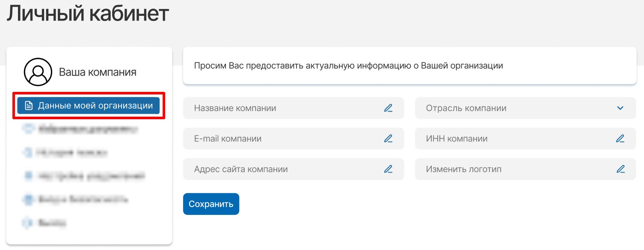Click the Изменить логотип field
644x250 pixels.
point(505,169)
